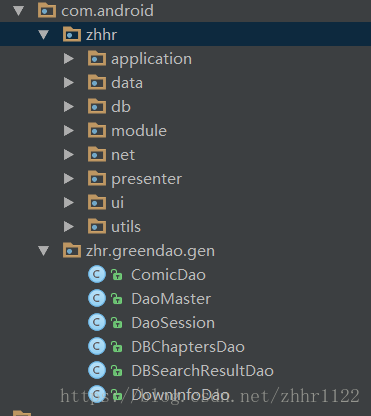Expand the module package arrow
Screen dimensions: 371x416
pos(69,131)
